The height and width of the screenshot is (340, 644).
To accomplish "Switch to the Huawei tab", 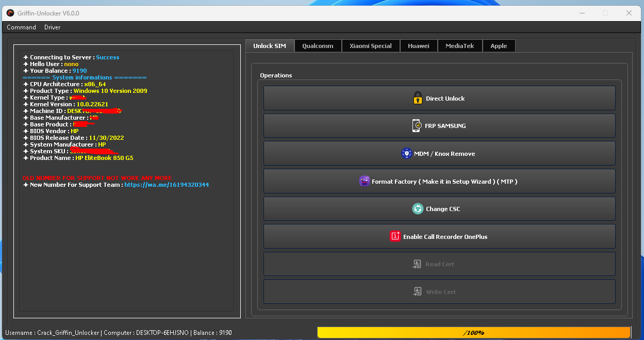I will 419,46.
